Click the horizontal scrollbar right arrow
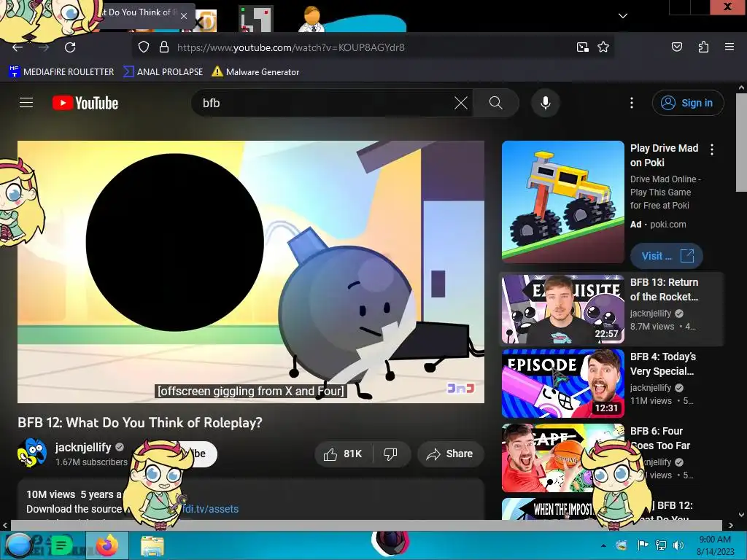Image resolution: width=747 pixels, height=560 pixels. click(731, 525)
